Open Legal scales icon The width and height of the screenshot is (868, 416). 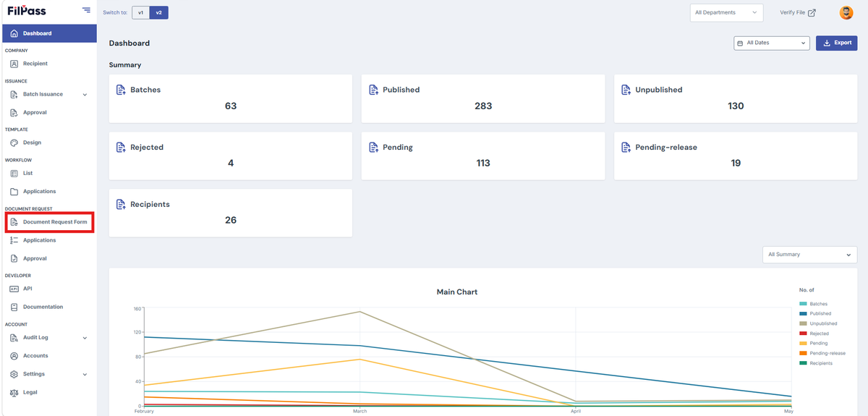coord(14,393)
